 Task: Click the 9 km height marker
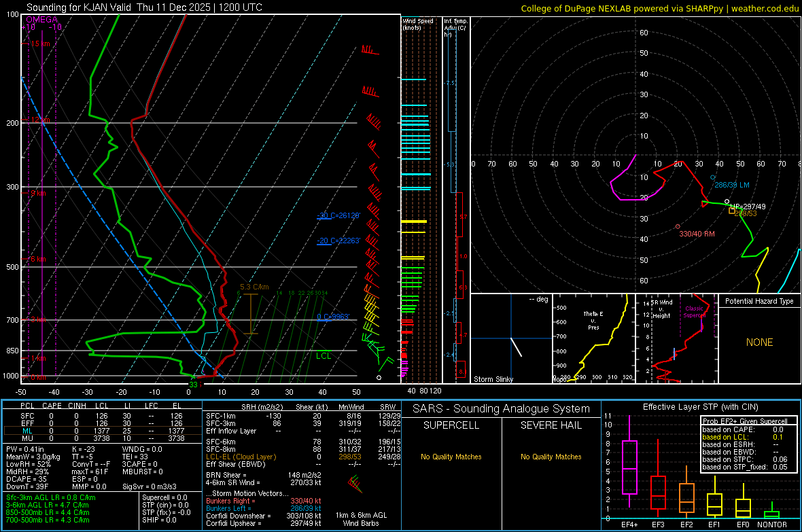38,193
